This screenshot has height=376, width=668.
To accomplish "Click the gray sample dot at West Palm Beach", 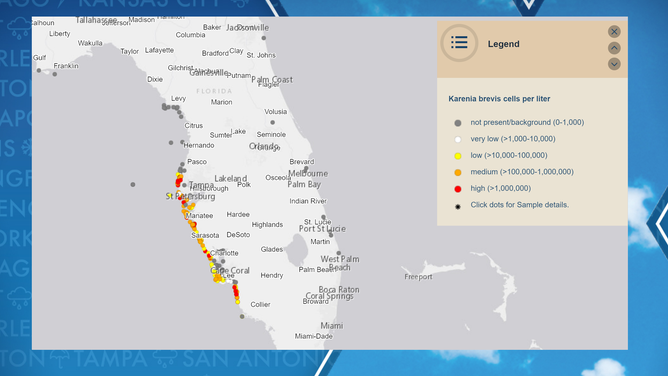I will [339, 253].
